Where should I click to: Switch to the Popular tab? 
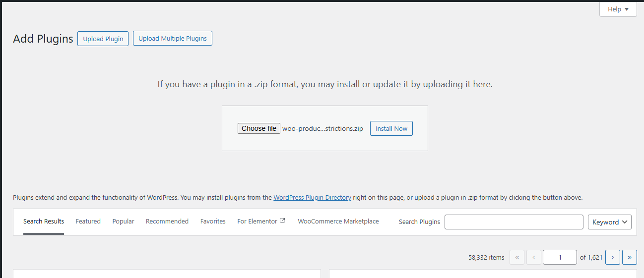123,222
